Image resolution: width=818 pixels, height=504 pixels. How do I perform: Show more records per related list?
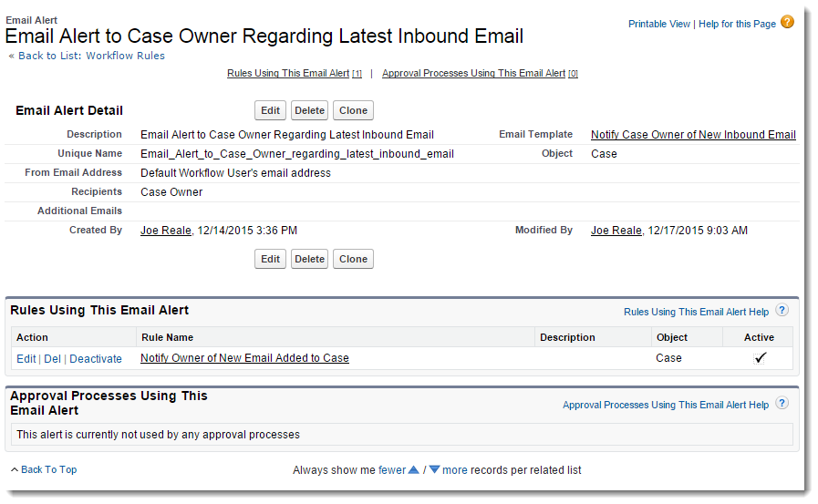(455, 470)
